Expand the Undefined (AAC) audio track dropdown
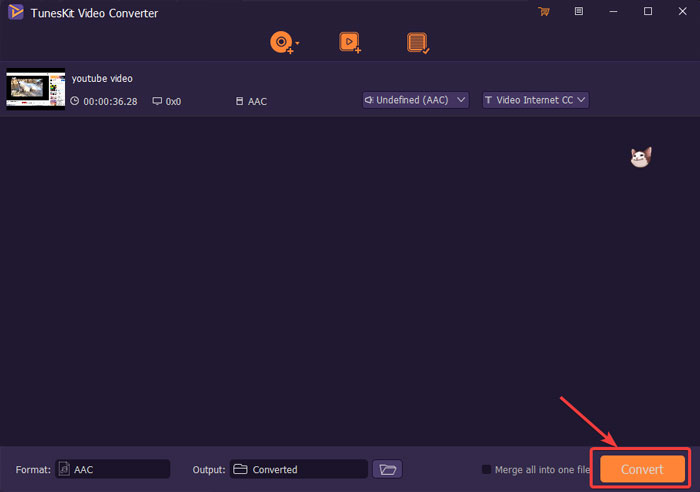 tap(415, 100)
